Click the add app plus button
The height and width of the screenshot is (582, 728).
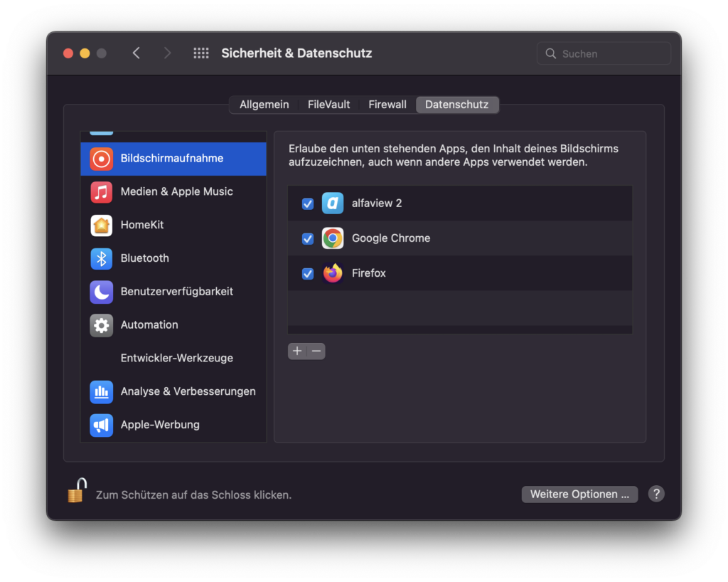click(x=297, y=351)
